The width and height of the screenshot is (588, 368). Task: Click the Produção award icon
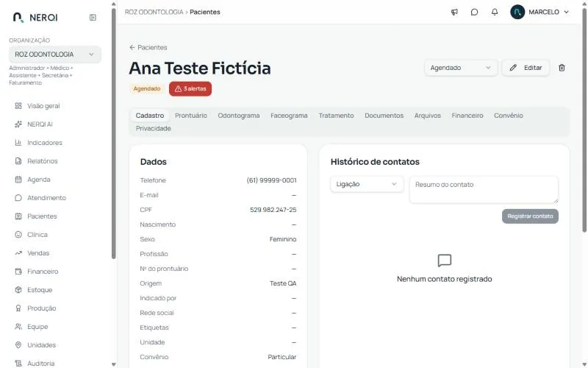[18, 308]
